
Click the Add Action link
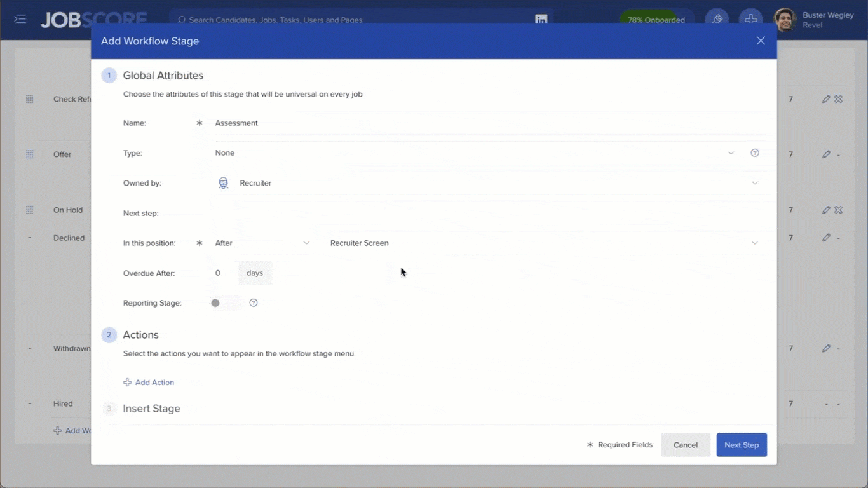click(149, 383)
